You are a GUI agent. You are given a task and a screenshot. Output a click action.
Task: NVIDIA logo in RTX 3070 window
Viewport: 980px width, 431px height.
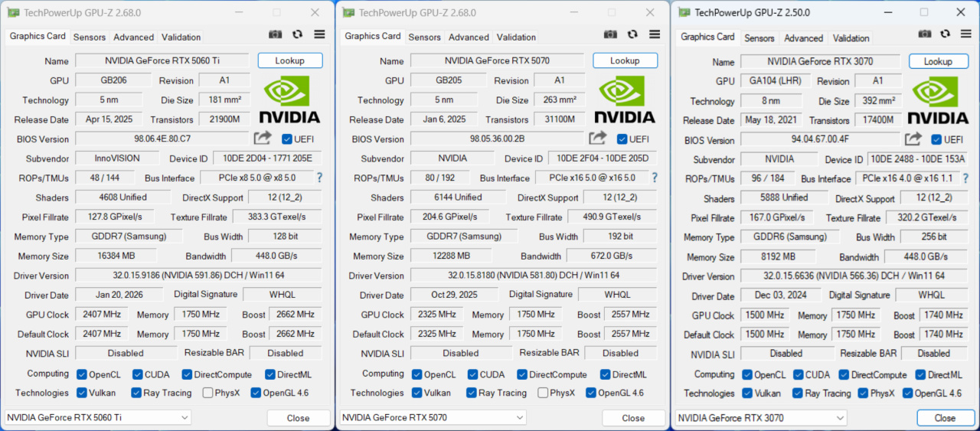coord(938,100)
